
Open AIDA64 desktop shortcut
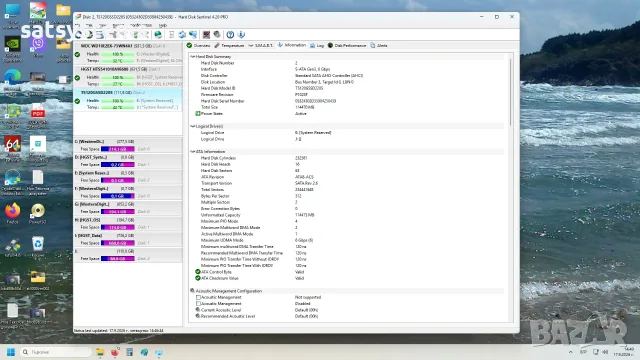point(12,149)
